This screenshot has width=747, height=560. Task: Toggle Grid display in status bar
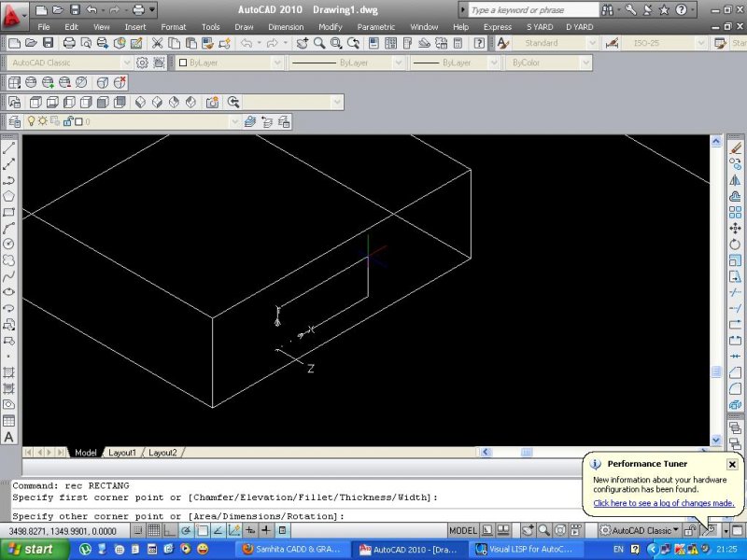pyautogui.click(x=153, y=530)
